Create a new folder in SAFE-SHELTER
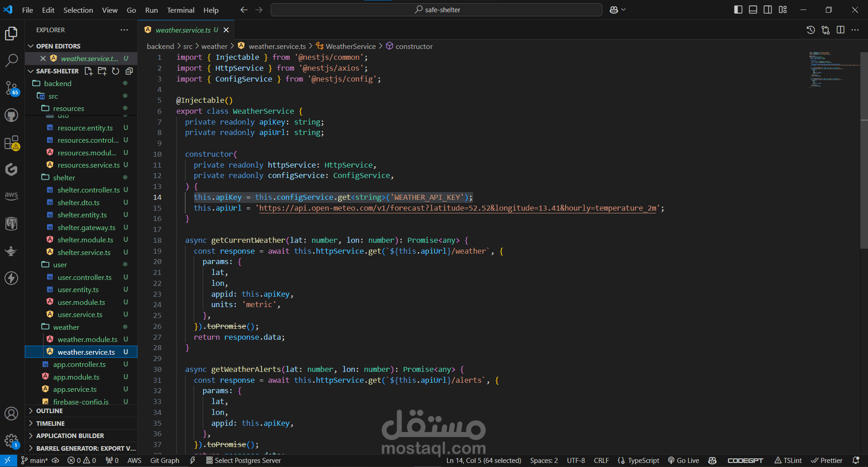 click(102, 71)
